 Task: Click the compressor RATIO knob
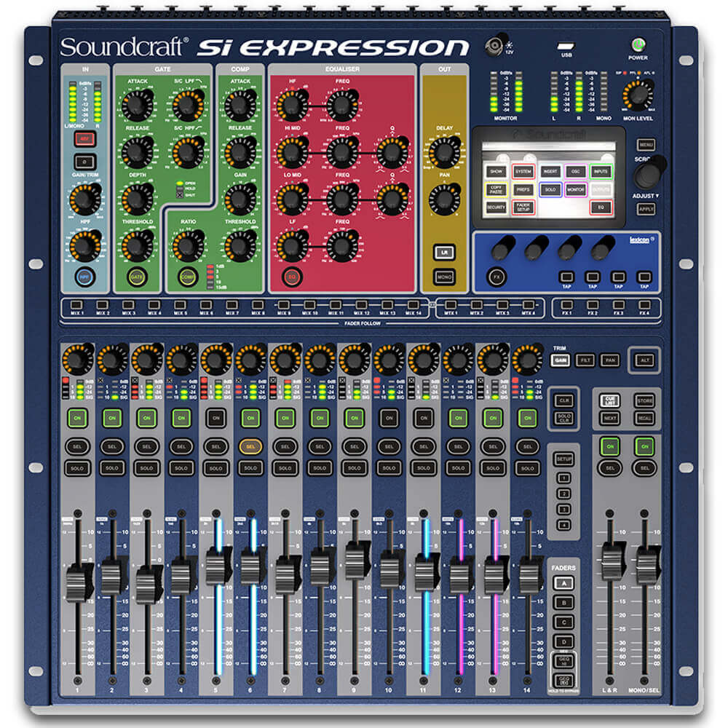(x=188, y=245)
